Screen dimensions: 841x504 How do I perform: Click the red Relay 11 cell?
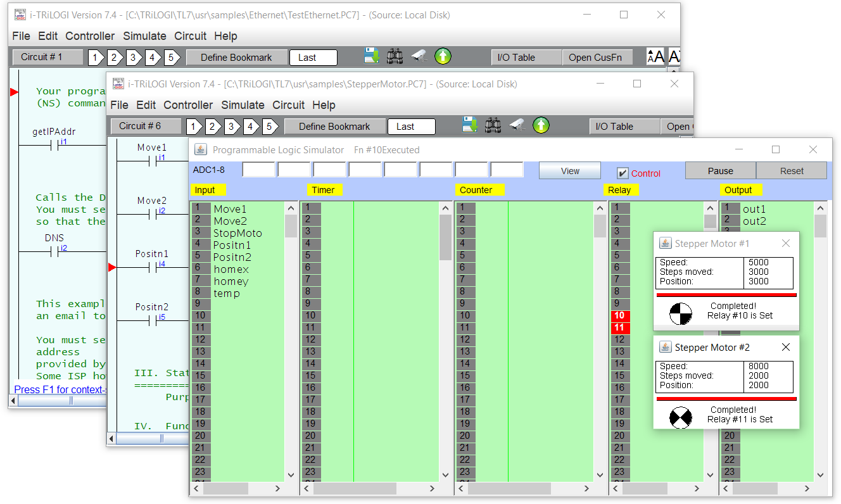tap(619, 327)
